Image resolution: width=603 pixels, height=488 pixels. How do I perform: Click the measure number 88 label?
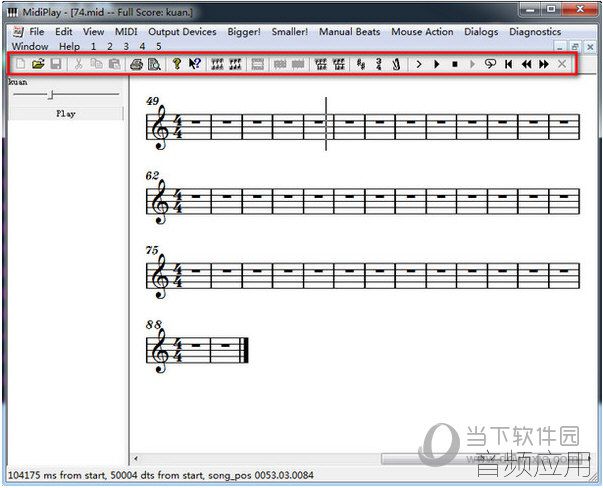coord(153,325)
